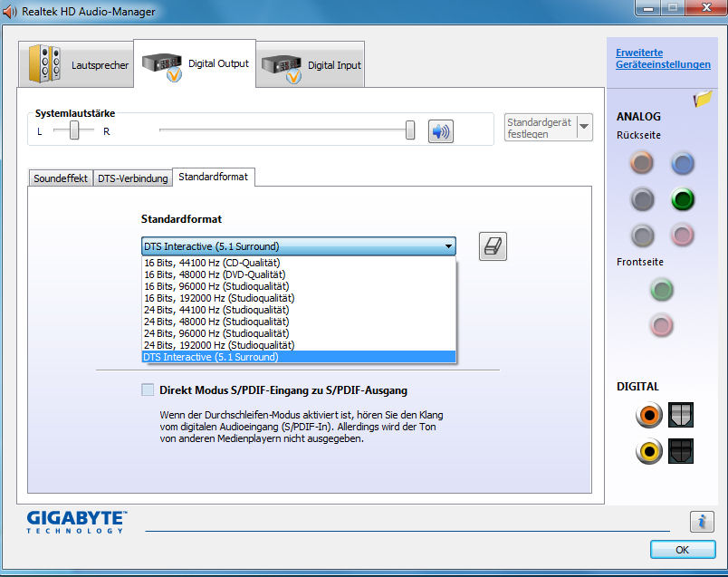This screenshot has width=728, height=577.
Task: Choose 24 Bits, 96000 Hz (Studioqualität)
Action: tap(299, 333)
